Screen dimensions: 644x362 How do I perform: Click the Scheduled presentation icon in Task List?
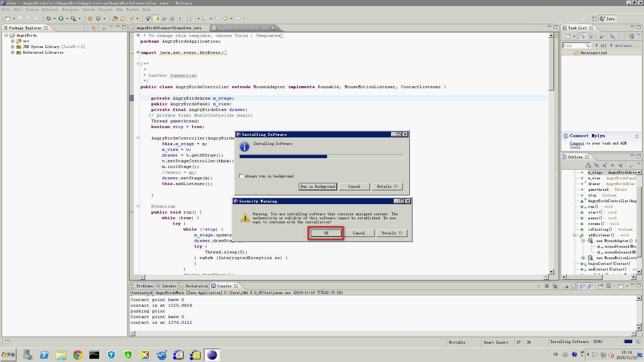[591, 36]
